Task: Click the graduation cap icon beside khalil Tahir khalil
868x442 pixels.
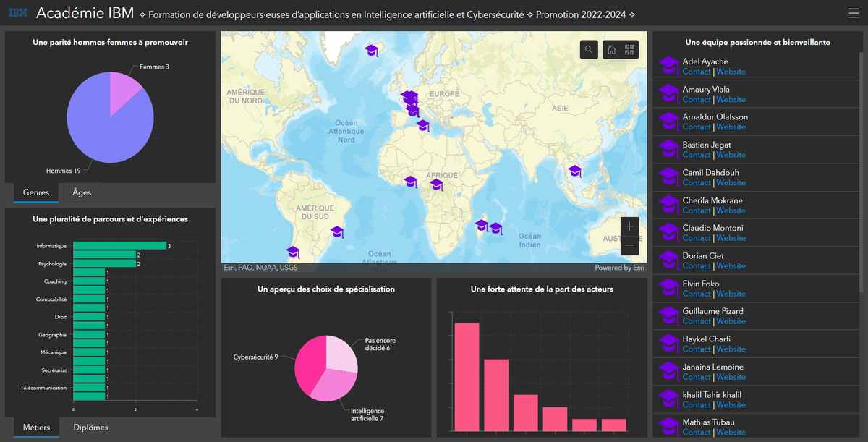Action: (x=668, y=399)
